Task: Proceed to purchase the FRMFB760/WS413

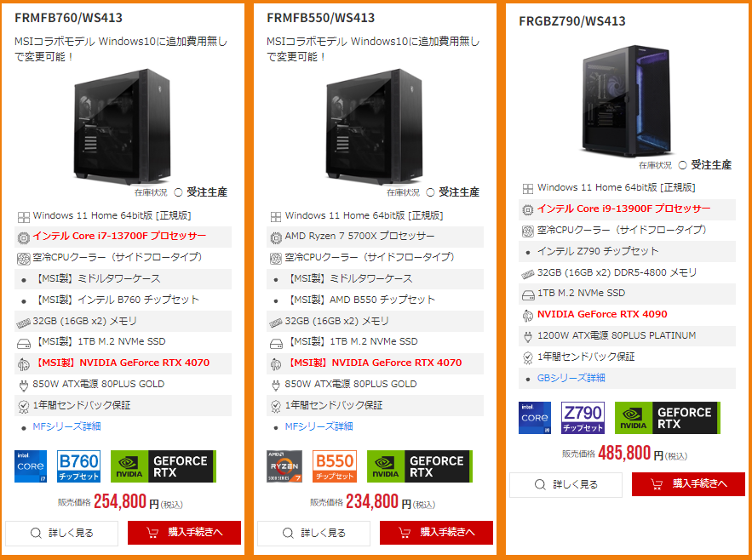Action: tap(184, 532)
